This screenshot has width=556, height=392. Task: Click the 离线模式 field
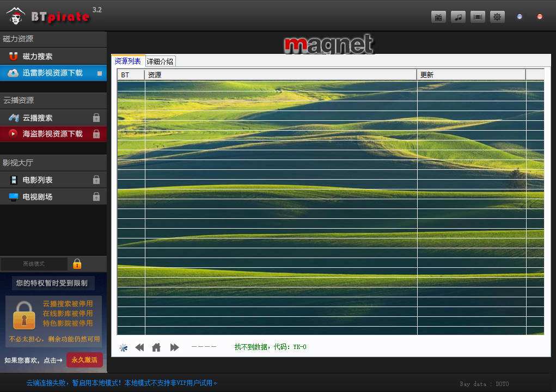point(34,264)
